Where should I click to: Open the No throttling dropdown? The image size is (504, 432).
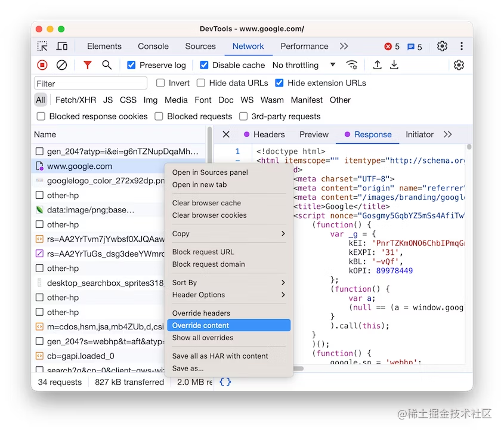(304, 65)
